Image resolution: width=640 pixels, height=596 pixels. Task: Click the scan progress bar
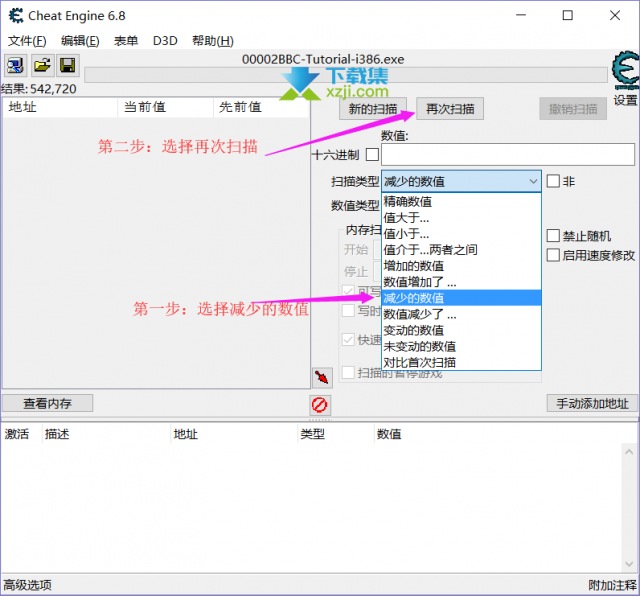pyautogui.click(x=346, y=75)
